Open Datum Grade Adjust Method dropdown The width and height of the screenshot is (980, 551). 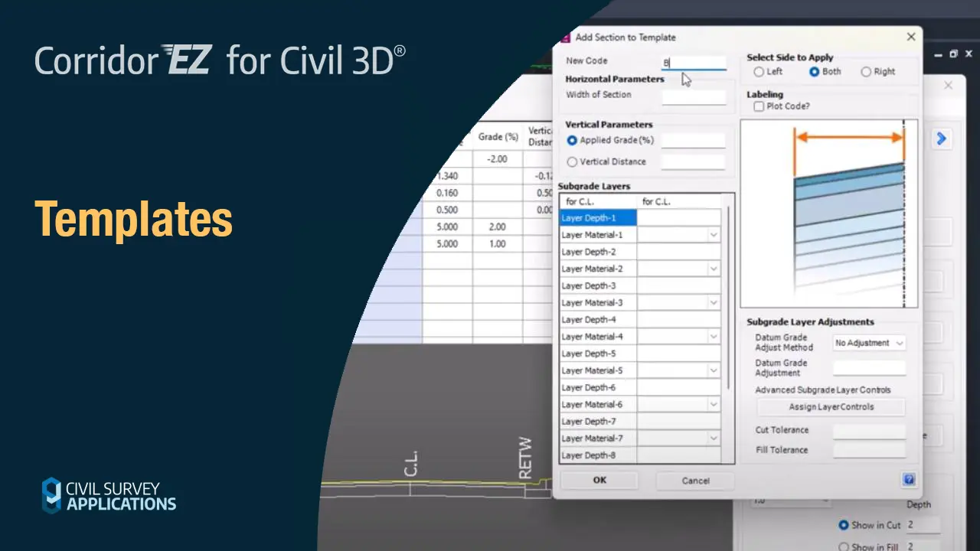899,343
